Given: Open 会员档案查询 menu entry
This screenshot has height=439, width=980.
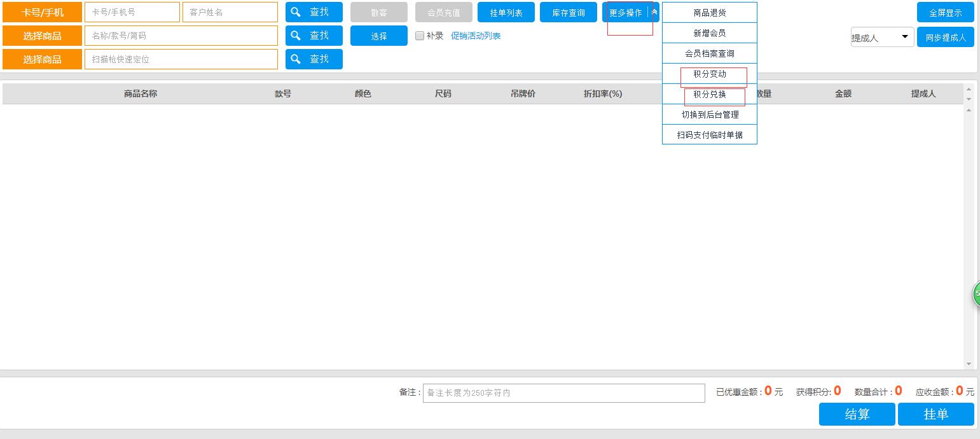Looking at the screenshot, I should [x=709, y=53].
